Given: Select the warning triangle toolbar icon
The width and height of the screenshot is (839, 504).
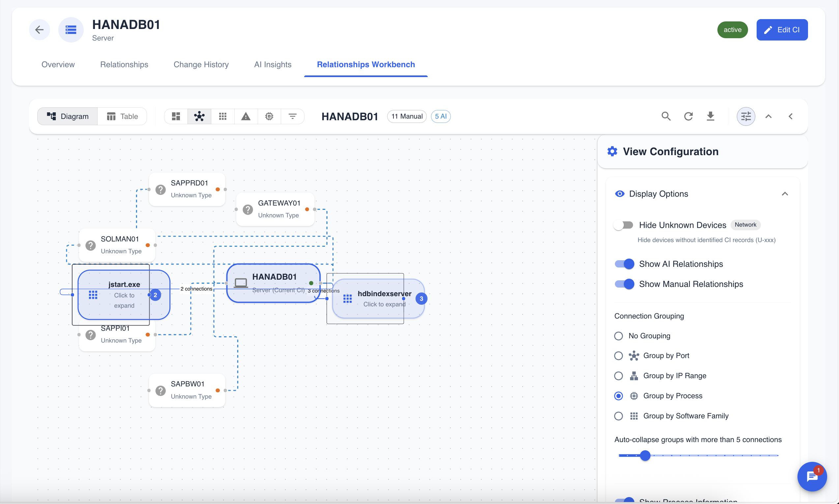Looking at the screenshot, I should pyautogui.click(x=246, y=117).
